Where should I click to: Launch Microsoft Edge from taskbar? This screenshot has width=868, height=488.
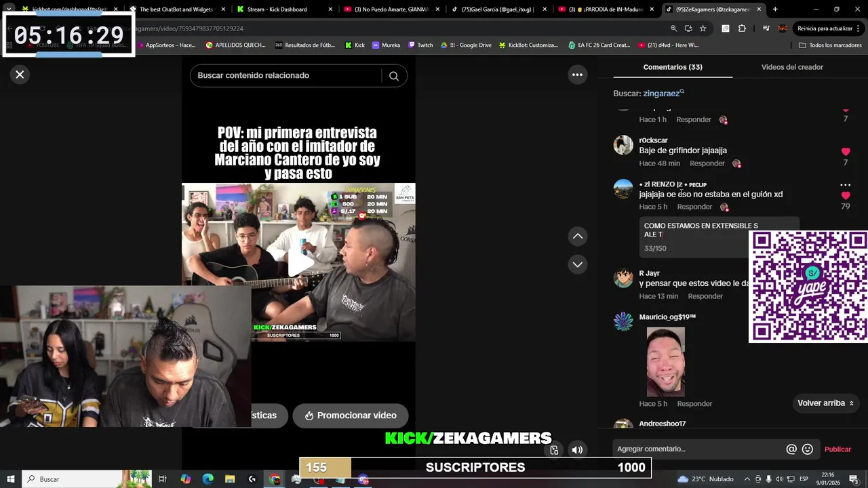[208, 479]
